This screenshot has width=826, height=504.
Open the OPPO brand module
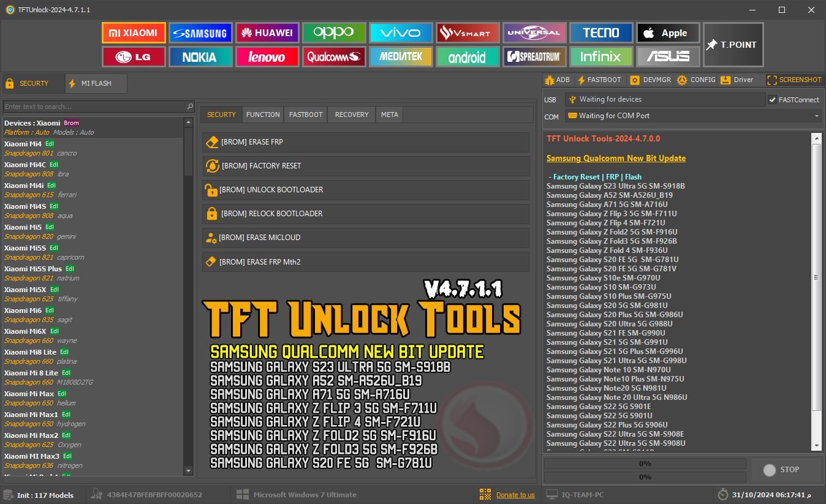click(x=334, y=32)
